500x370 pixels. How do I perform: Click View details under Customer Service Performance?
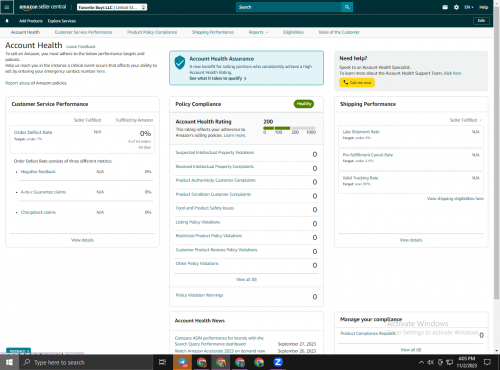click(82, 240)
